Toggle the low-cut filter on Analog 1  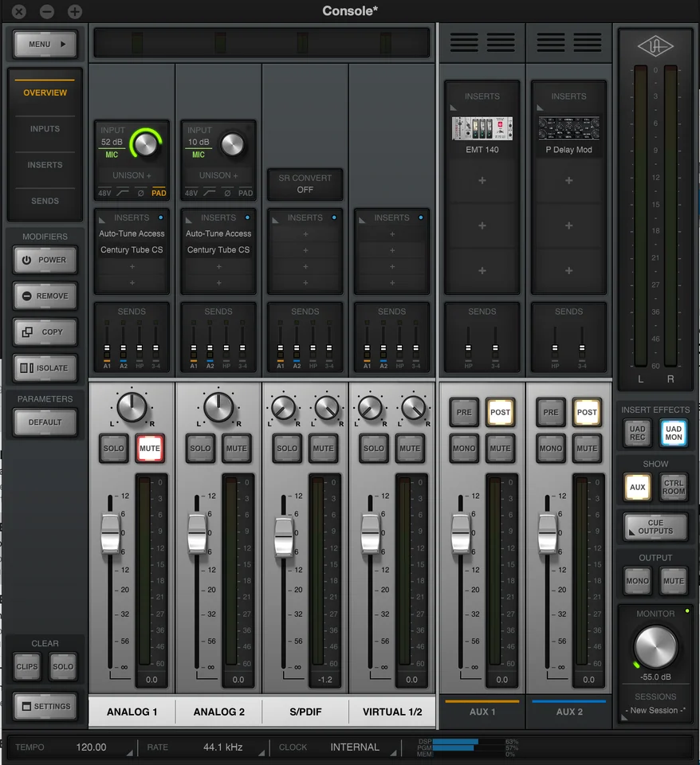tap(122, 193)
